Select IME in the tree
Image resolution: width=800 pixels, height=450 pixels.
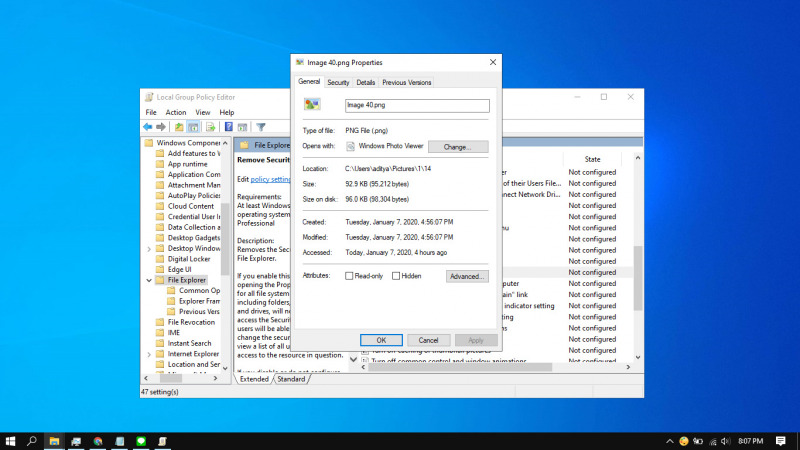(x=174, y=333)
